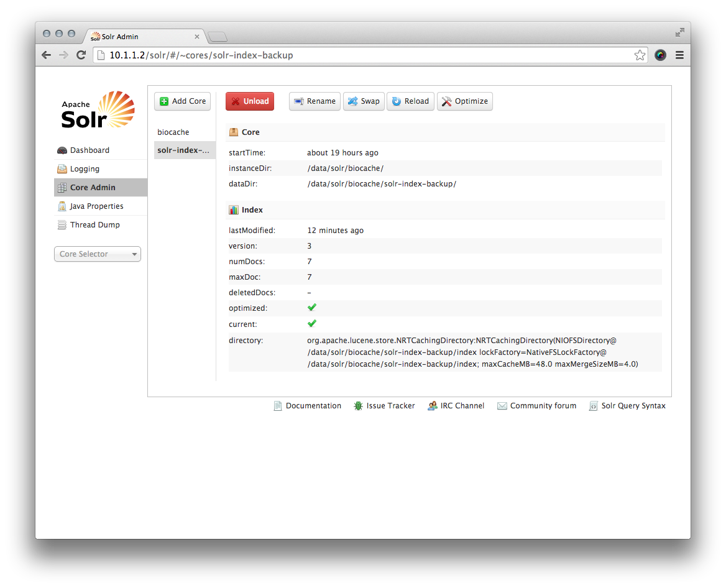
Task: Click the Apache Solr logo
Action: point(98,110)
